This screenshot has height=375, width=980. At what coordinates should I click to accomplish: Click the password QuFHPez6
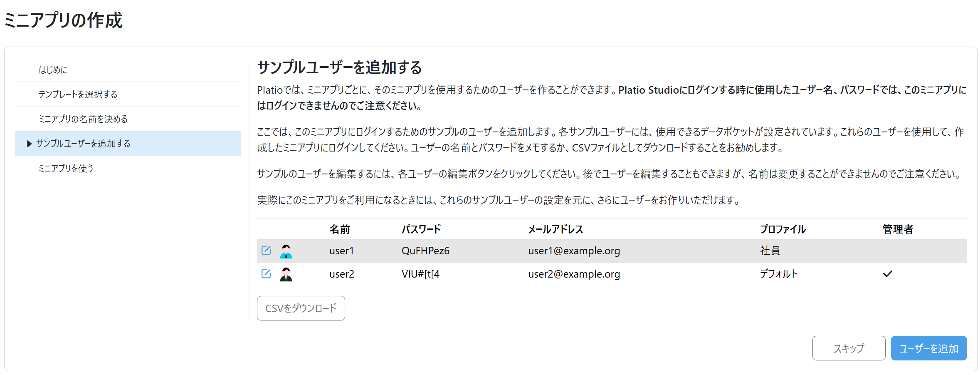(x=425, y=251)
